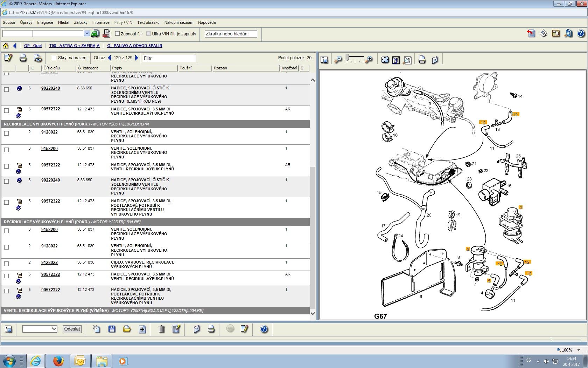588x368 pixels.
Task: Go to previous image with left arrow
Action: (110, 58)
